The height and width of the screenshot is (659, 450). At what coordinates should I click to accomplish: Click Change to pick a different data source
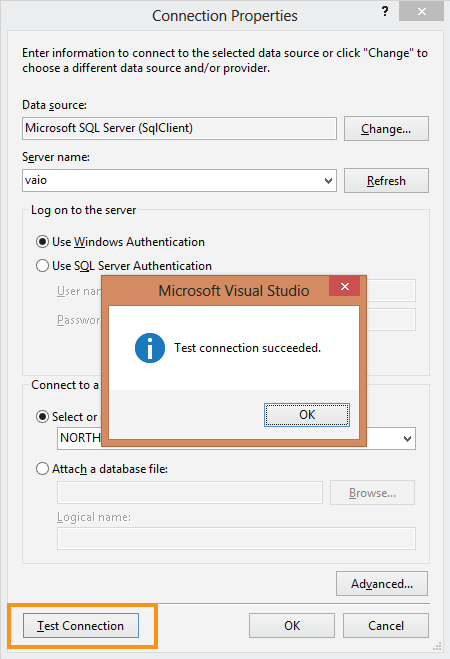(386, 129)
